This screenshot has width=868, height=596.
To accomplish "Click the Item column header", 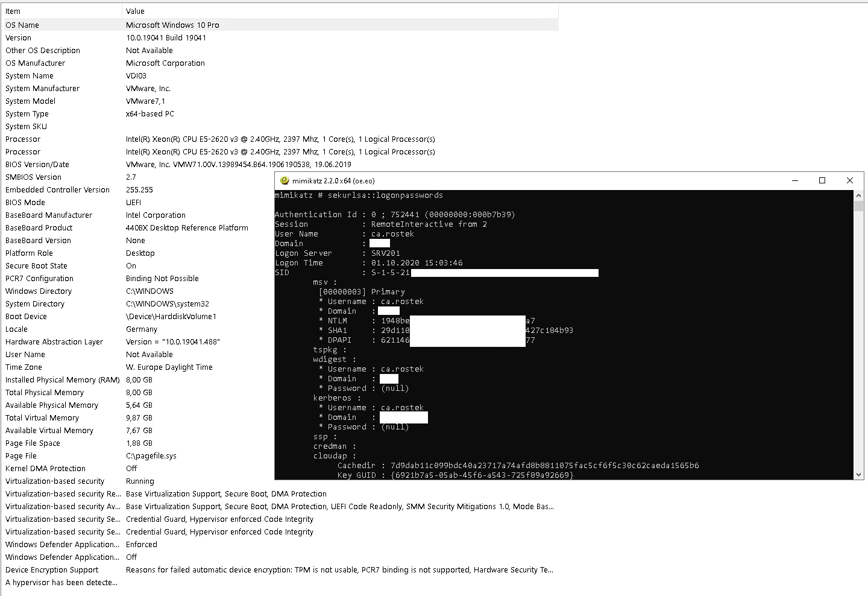I will click(x=61, y=11).
